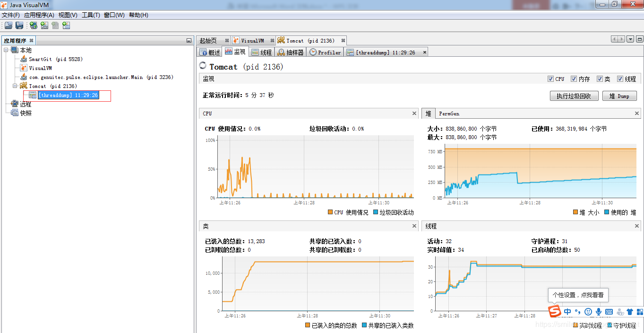Click the Sogou microphone voice input icon
This screenshot has width=644, height=333.
click(599, 312)
